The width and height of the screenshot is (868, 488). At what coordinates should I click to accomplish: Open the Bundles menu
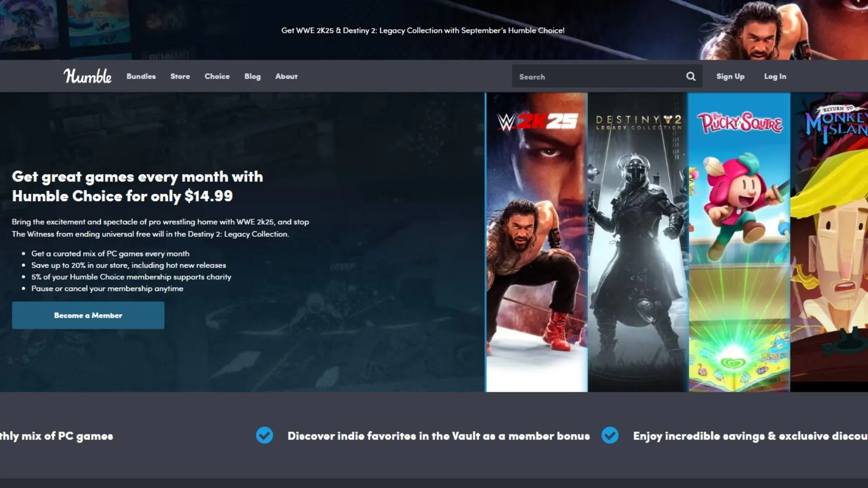click(x=141, y=76)
